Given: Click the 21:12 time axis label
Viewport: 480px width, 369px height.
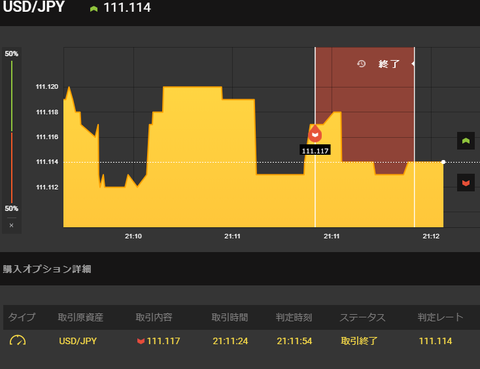Looking at the screenshot, I should [x=431, y=236].
